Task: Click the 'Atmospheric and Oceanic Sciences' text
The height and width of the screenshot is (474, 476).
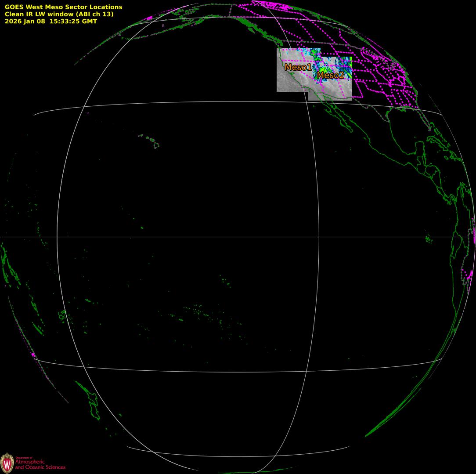Action: point(40,464)
